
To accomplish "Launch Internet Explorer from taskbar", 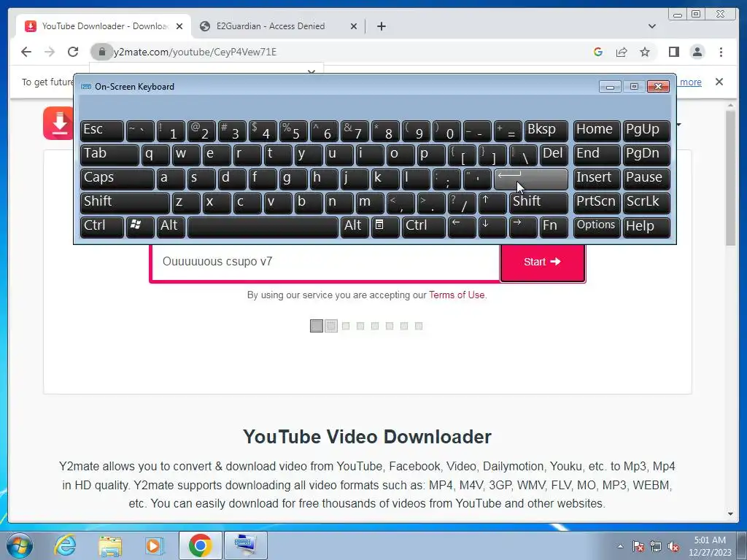I will pyautogui.click(x=65, y=545).
